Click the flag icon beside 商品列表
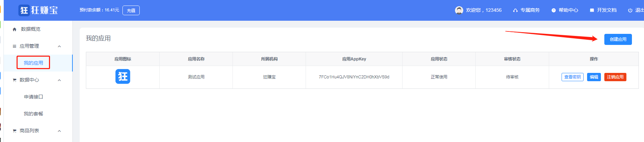The width and height of the screenshot is (644, 142). (x=14, y=131)
